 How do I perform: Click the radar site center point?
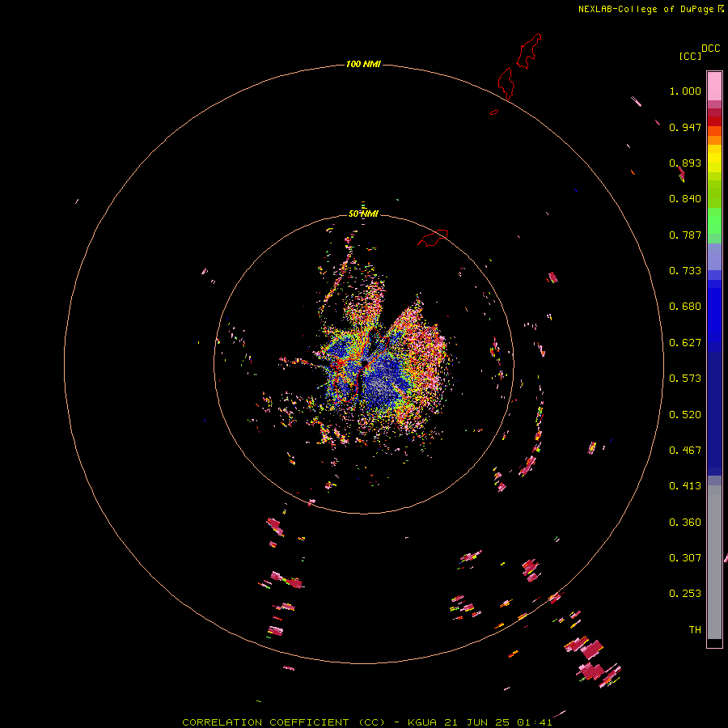coord(365,363)
